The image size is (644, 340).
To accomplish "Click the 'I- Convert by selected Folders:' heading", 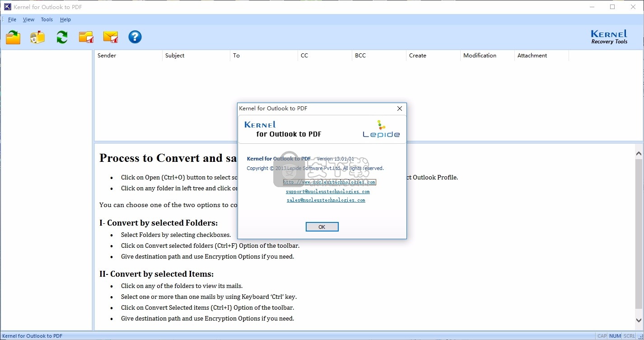I will coord(159,223).
